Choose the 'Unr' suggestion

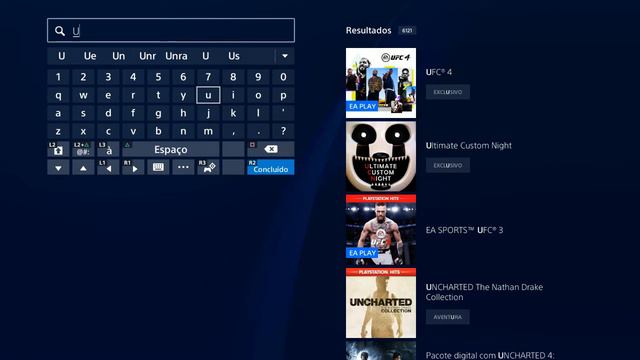click(147, 56)
